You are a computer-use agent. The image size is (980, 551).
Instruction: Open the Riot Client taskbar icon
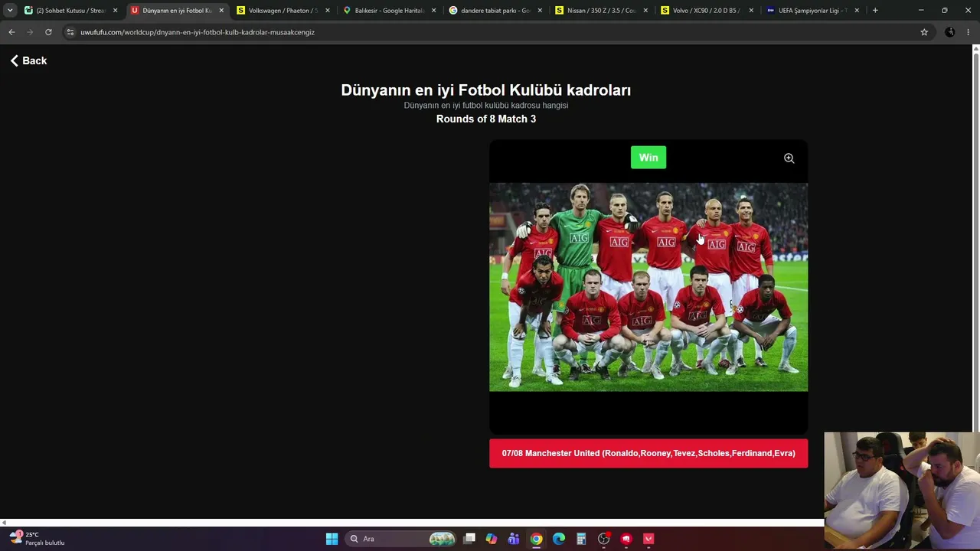626,539
